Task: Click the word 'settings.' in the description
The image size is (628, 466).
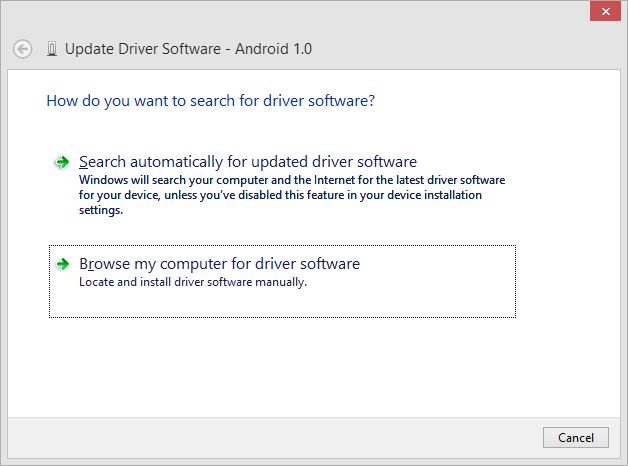Action: coord(101,210)
